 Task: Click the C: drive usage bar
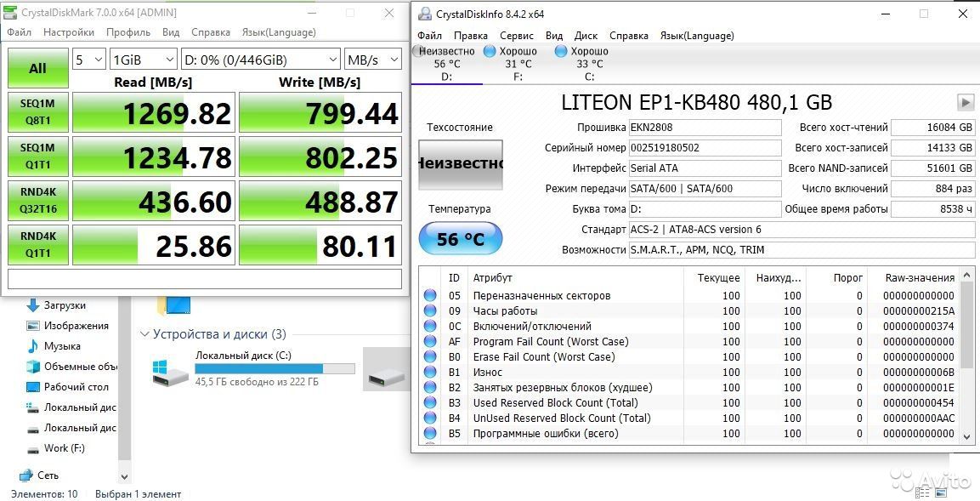pyautogui.click(x=275, y=369)
